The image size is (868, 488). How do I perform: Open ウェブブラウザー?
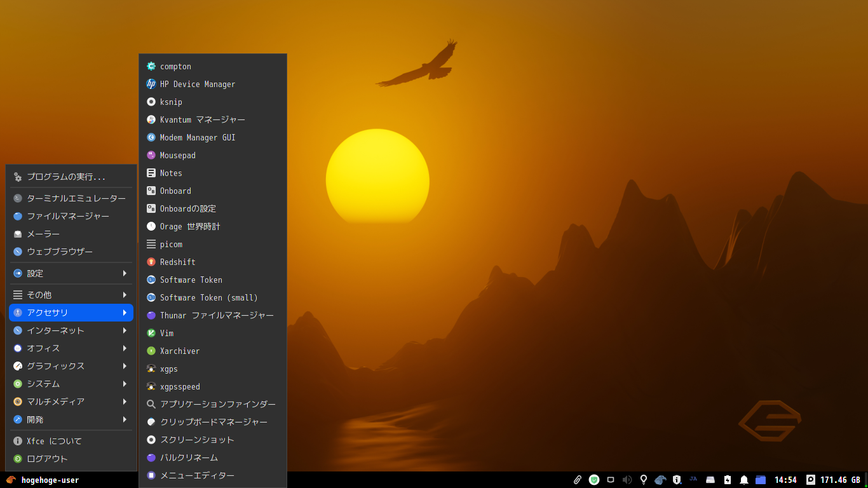pyautogui.click(x=71, y=252)
